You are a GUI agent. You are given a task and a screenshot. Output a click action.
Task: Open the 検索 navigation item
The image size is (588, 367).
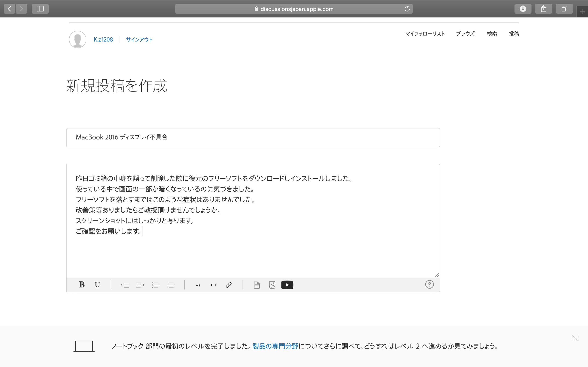point(492,34)
